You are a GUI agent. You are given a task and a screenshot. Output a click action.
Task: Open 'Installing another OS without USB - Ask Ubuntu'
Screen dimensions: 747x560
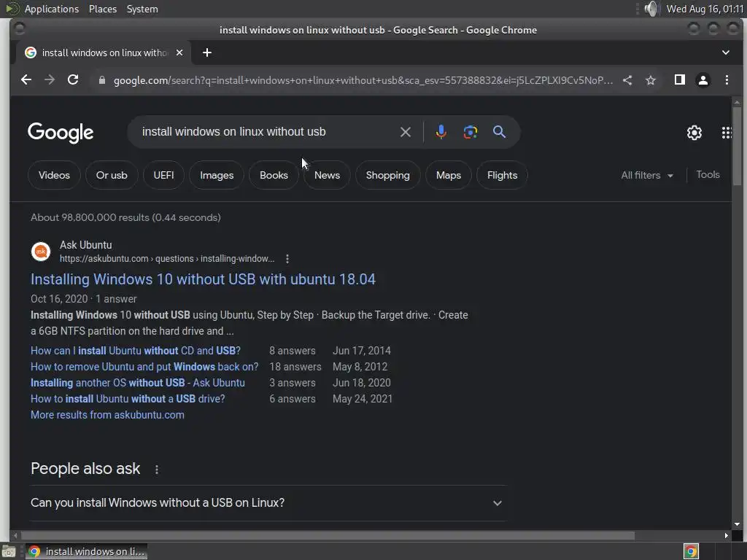138,383
